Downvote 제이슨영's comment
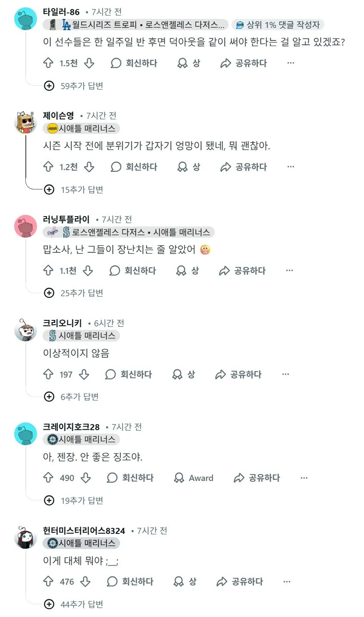Viewport: 364px width, 617px height. click(x=89, y=167)
